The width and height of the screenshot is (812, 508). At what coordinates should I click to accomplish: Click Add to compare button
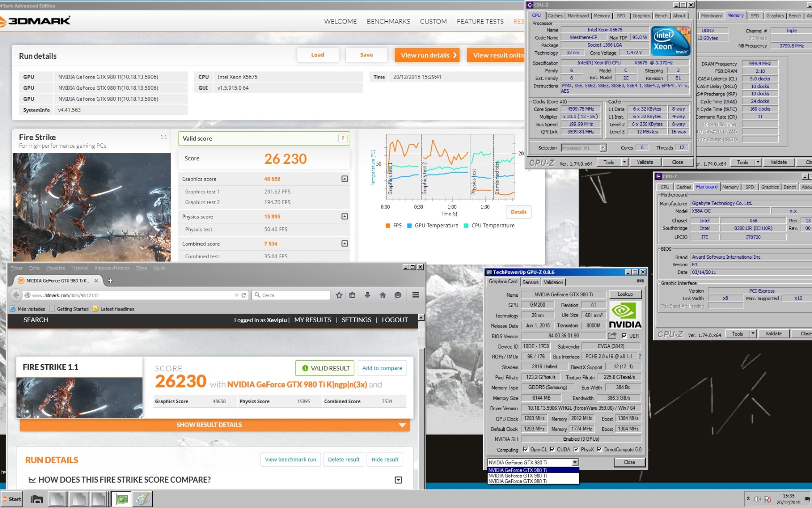click(382, 368)
